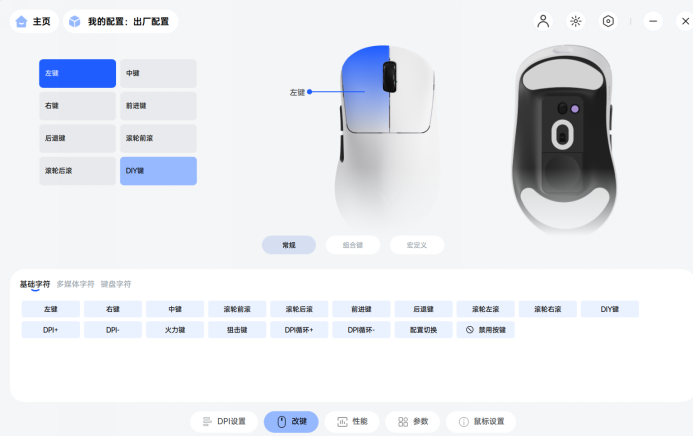693x436 pixels.
Task: Select the 组合键 mode button
Action: tap(353, 245)
